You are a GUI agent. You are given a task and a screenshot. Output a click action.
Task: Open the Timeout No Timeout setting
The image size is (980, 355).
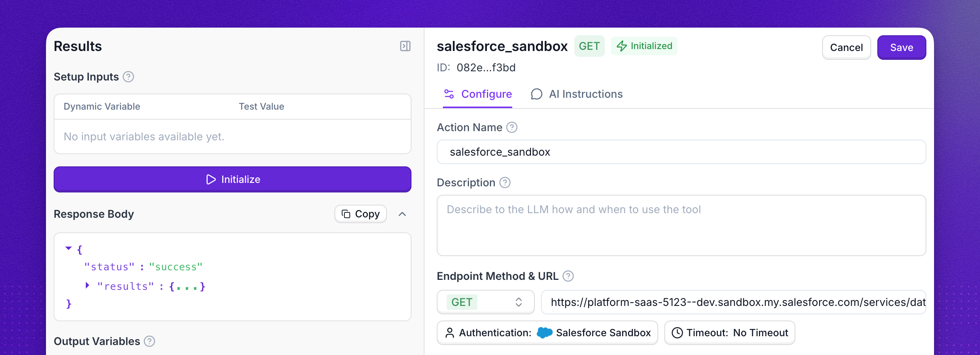click(729, 333)
